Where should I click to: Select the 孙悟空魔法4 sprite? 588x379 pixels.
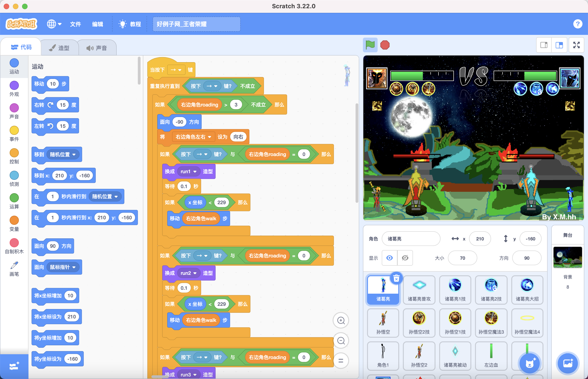[527, 323]
